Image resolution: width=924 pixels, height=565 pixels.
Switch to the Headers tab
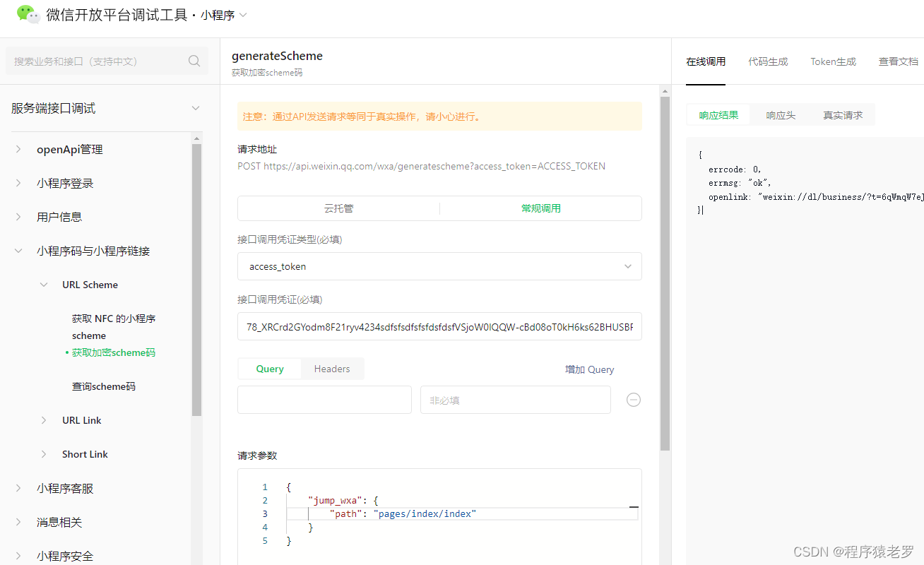tap(332, 368)
